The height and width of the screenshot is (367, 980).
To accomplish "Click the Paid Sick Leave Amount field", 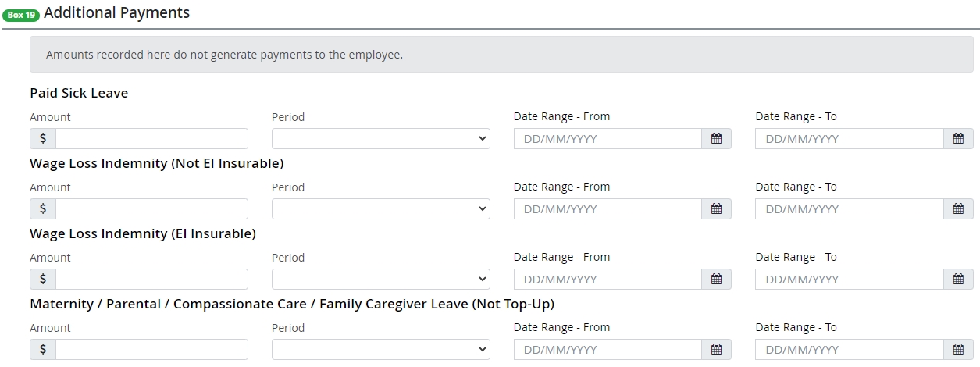I will (x=151, y=139).
